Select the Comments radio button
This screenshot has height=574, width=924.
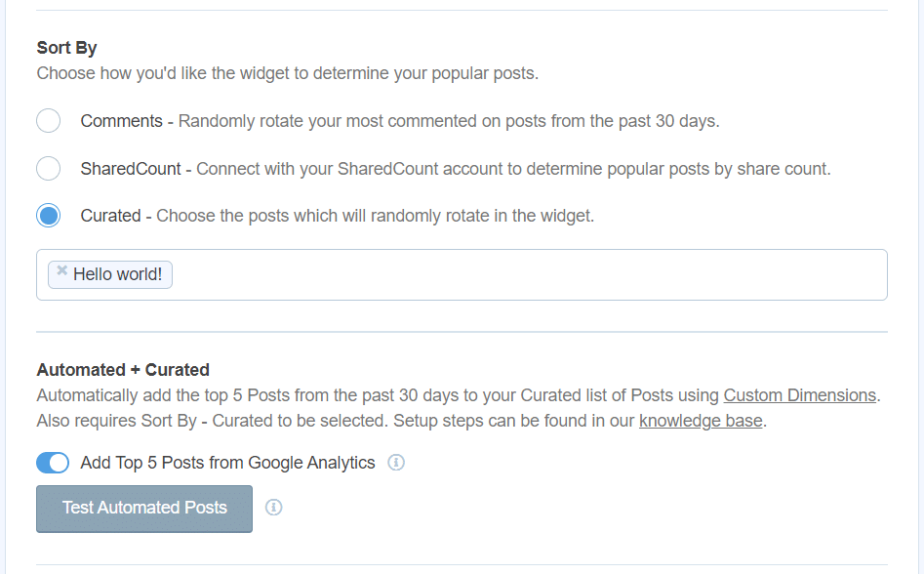tap(48, 121)
